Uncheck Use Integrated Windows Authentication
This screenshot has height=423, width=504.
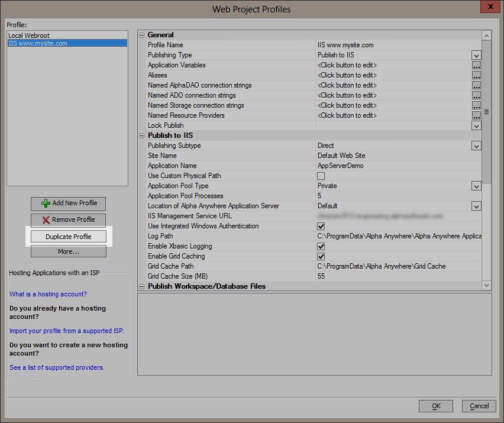click(x=321, y=226)
